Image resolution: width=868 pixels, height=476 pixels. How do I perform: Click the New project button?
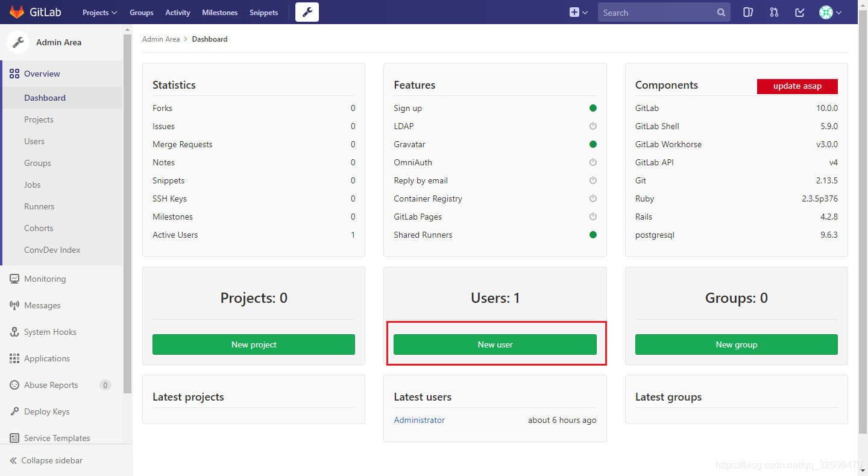[x=254, y=344]
